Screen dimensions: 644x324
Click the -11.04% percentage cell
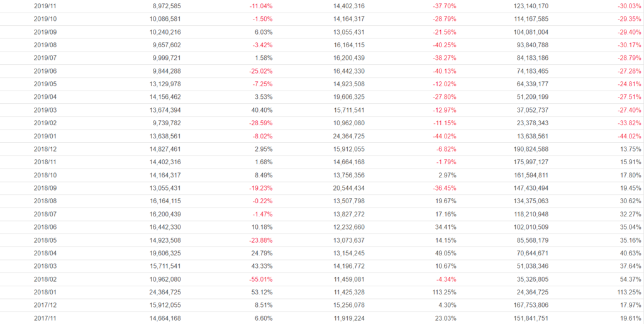pos(259,6)
